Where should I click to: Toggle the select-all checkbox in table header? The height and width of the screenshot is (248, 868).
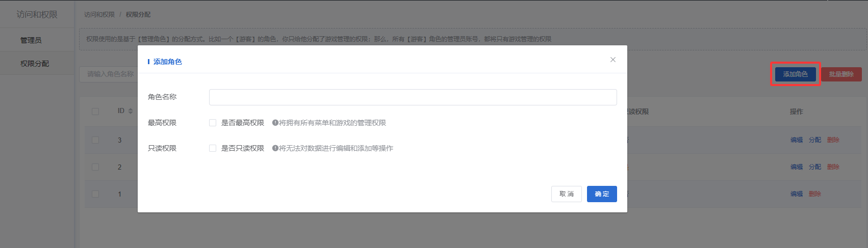pos(95,111)
